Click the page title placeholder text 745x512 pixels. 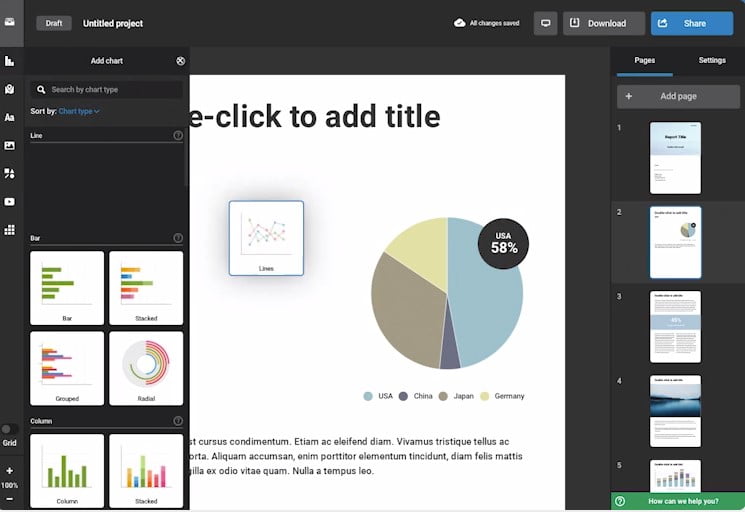[315, 116]
